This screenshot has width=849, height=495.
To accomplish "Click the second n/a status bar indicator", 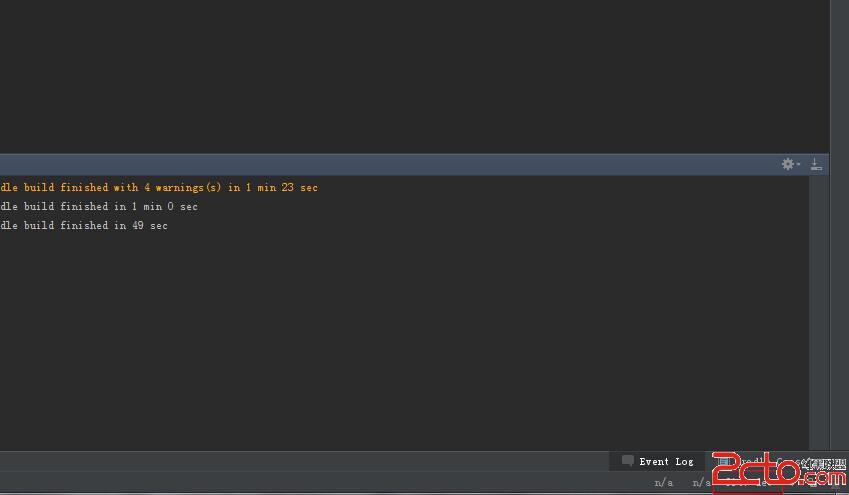I will pyautogui.click(x=702, y=483).
